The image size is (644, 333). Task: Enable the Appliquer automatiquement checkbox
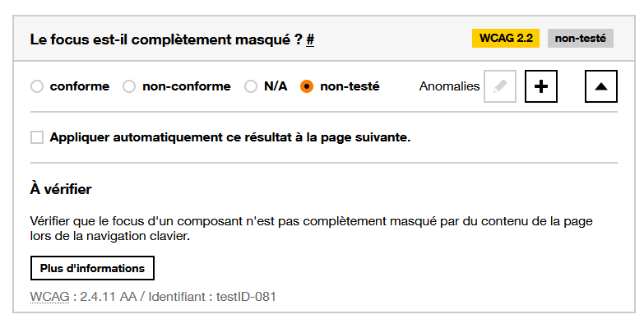pos(36,137)
